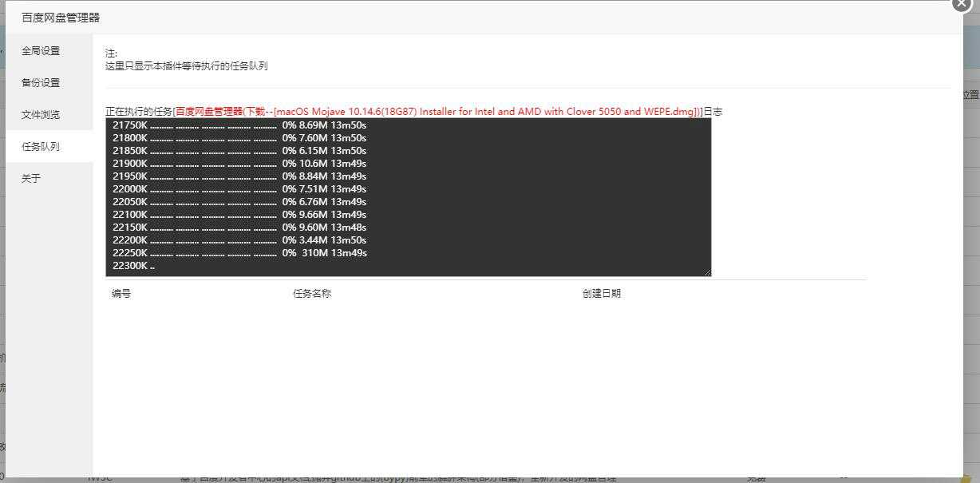The image size is (980, 483).
Task: Open the 关于 page
Action: [31, 179]
